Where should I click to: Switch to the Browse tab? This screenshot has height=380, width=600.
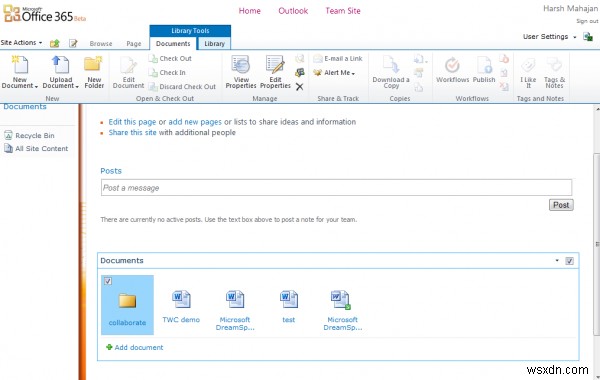101,44
